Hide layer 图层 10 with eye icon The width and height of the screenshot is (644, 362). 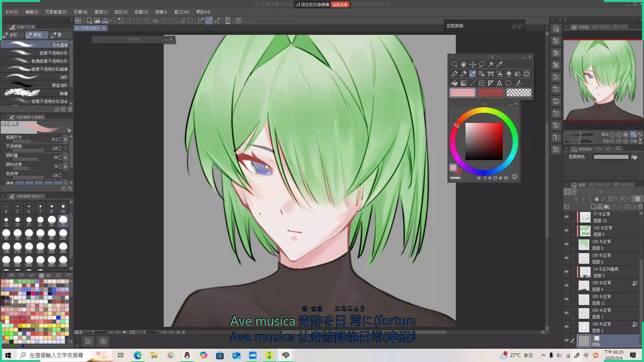coord(567,217)
